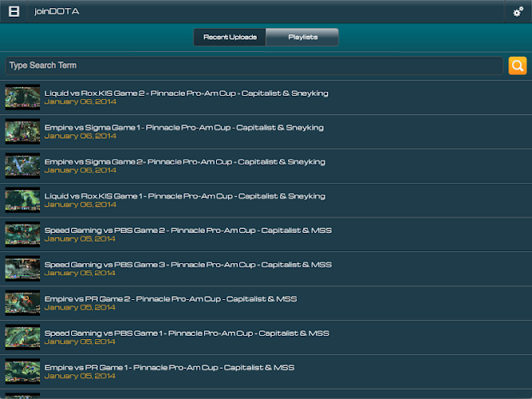This screenshot has width=532, height=399.
Task: Click the orange search magnifier button
Action: pos(518,65)
